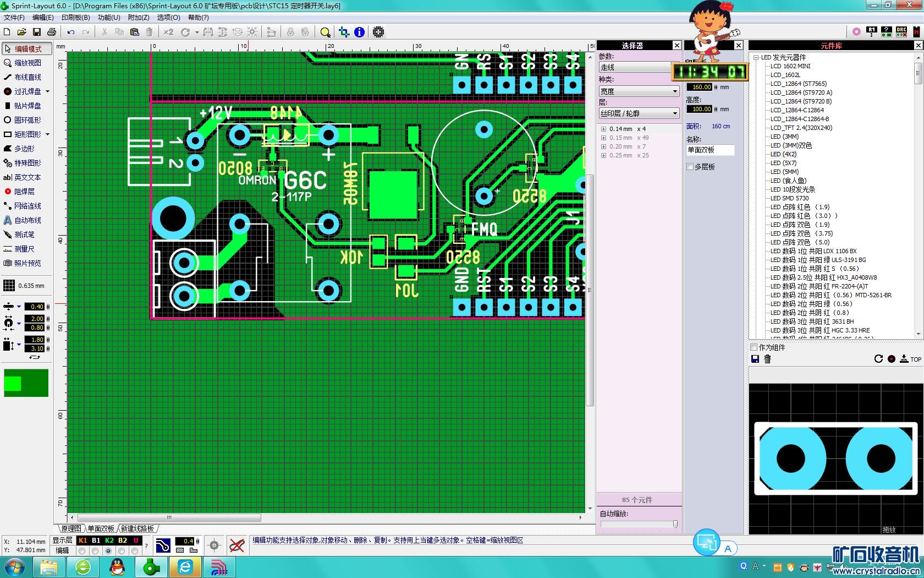The width and height of the screenshot is (924, 578).
Task: Click the magnifier search icon in toolbar
Action: [x=325, y=32]
